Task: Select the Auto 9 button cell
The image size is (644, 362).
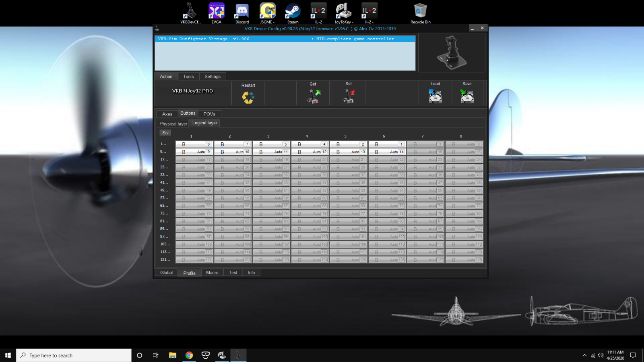Action: click(194, 152)
